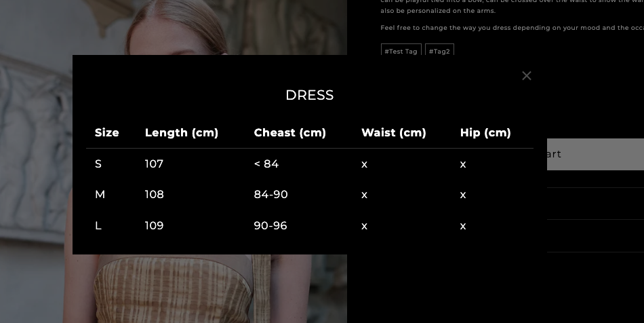The width and height of the screenshot is (644, 323).
Task: Click the size S row label
Action: pos(98,164)
